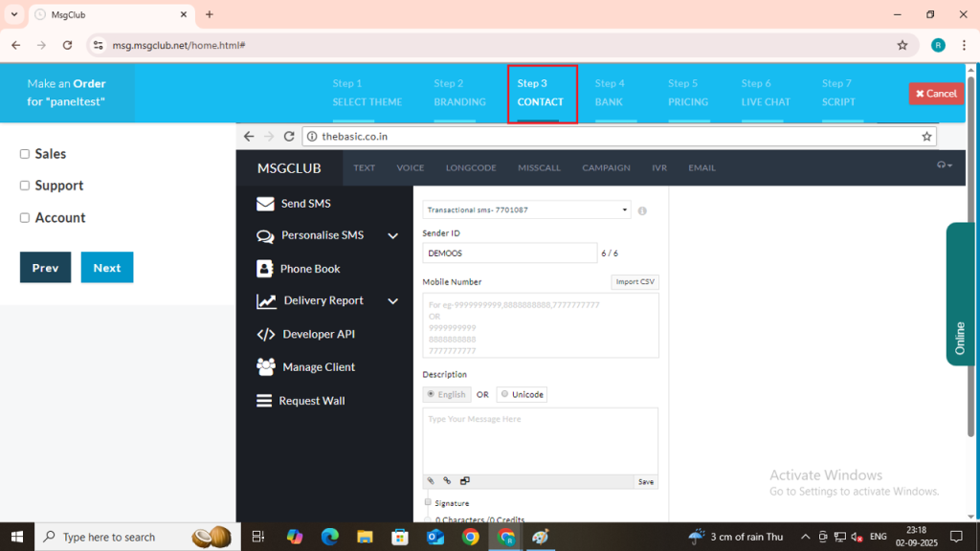Switch to the VOICE tab
This screenshot has width=980, height=551.
click(x=410, y=168)
